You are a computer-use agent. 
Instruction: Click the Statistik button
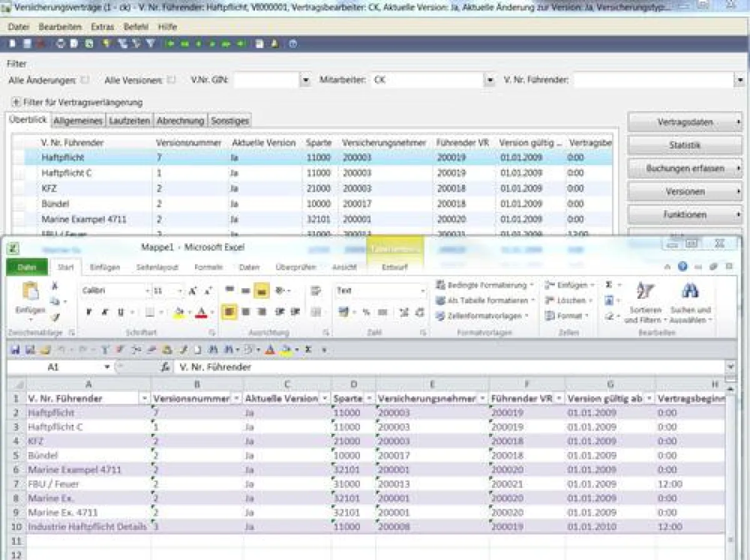tap(684, 145)
